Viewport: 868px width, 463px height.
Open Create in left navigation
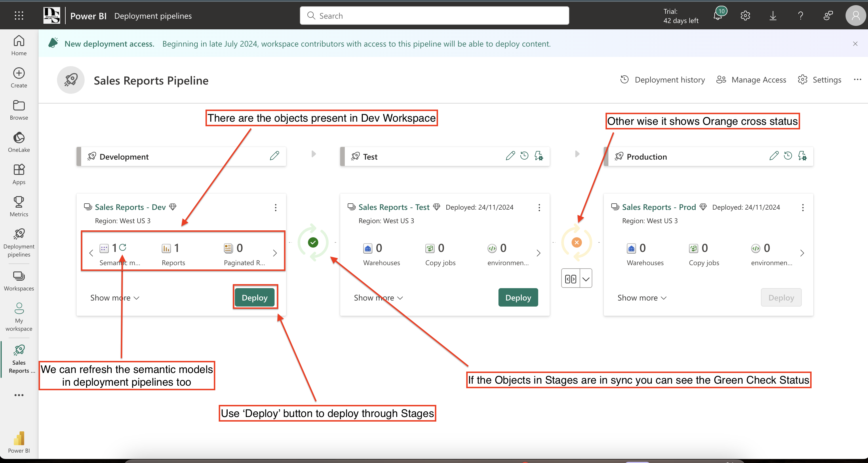[x=19, y=78]
